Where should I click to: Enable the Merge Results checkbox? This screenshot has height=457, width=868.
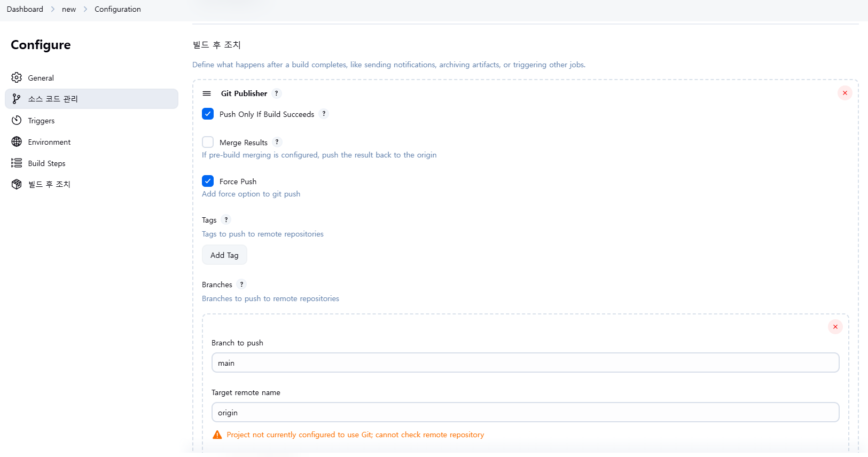pos(208,142)
